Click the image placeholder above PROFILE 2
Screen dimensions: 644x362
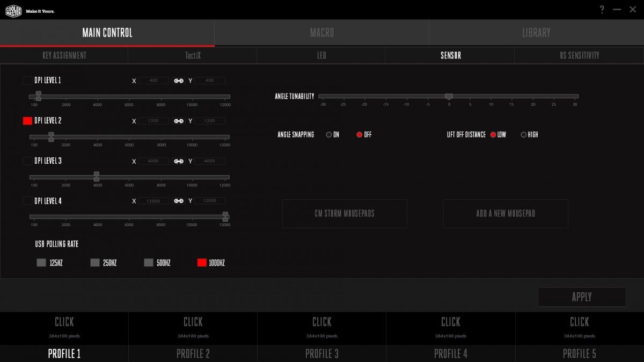tap(193, 328)
